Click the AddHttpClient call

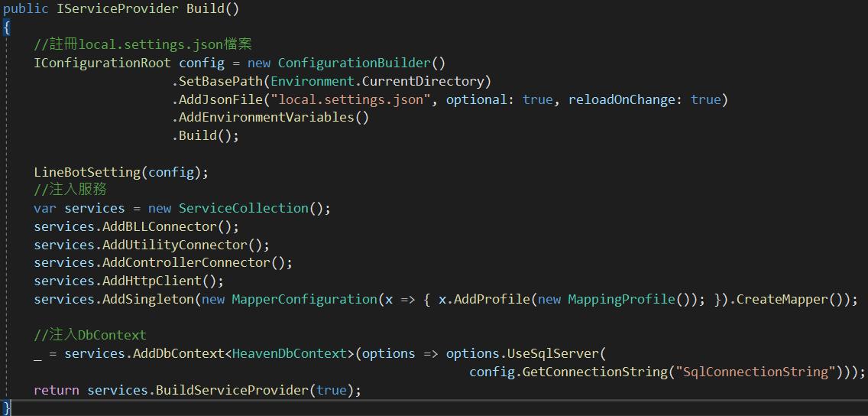pos(152,281)
